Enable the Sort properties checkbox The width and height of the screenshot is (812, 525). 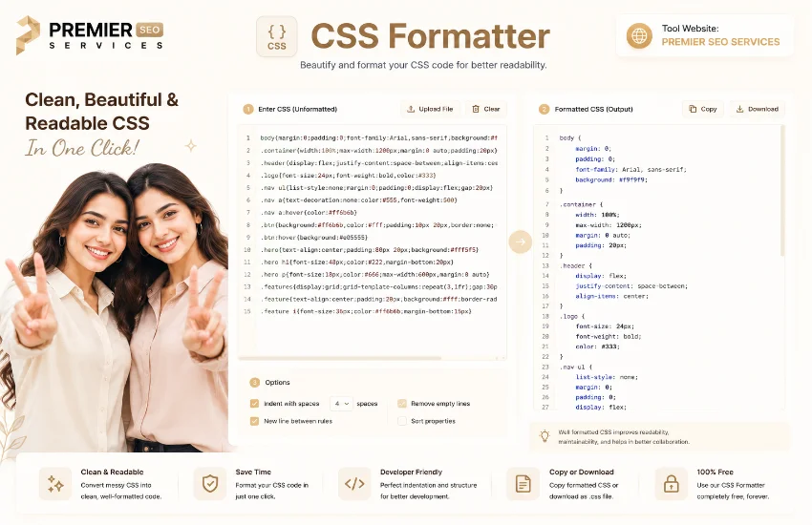coord(402,421)
